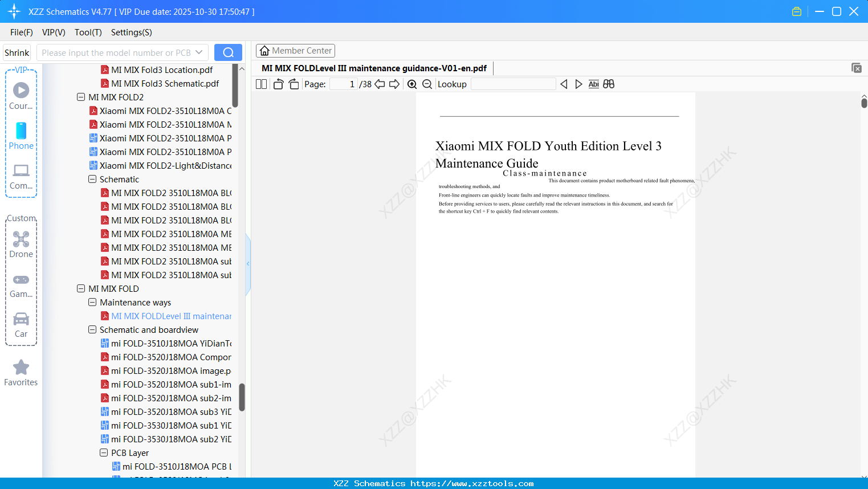Image resolution: width=868 pixels, height=489 pixels.
Task: Find next lookup match triangle
Action: point(578,84)
